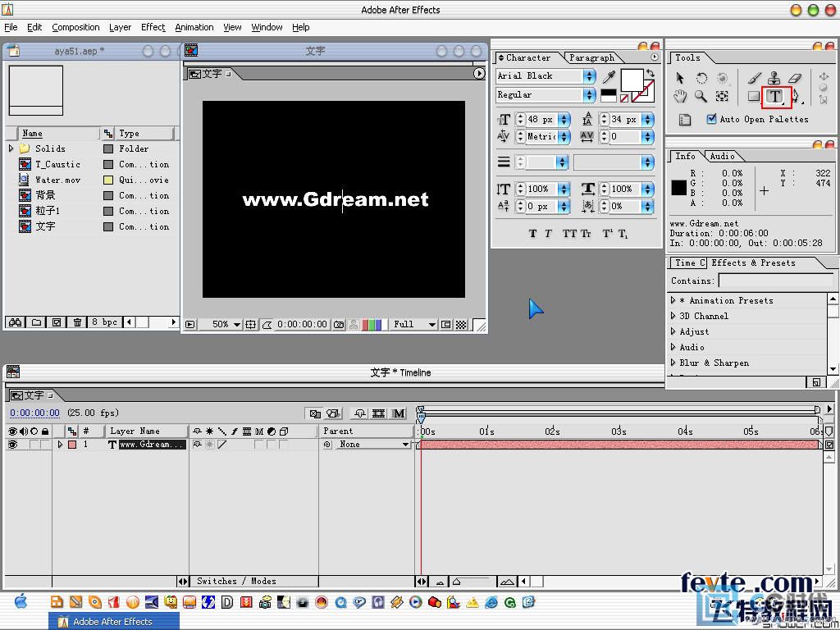
Task: Set no fill color with the None box
Action: pyautogui.click(x=624, y=98)
